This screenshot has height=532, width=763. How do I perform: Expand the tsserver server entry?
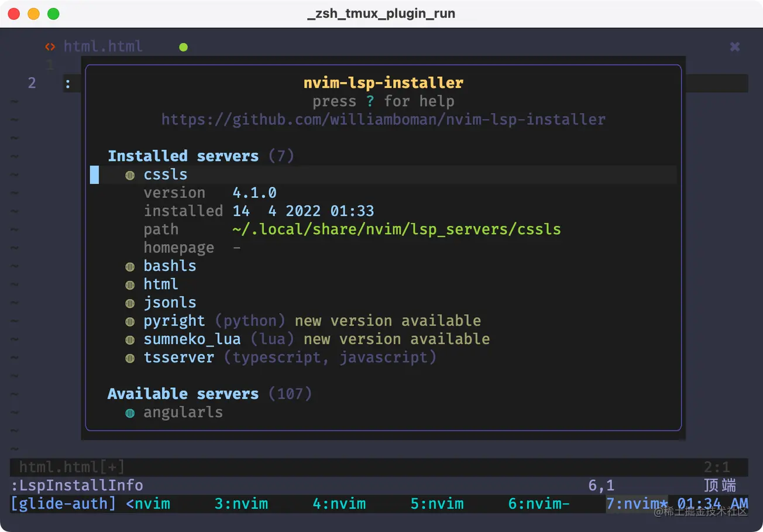(x=178, y=357)
